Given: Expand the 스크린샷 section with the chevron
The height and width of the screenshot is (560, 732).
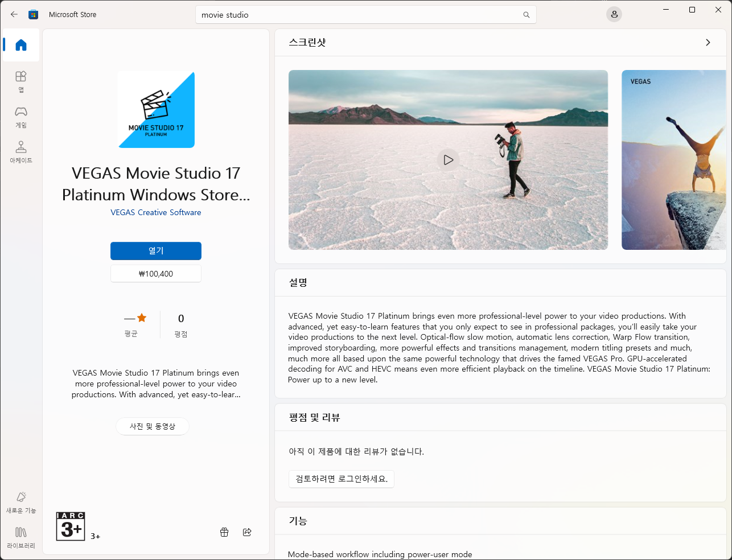Looking at the screenshot, I should (x=708, y=43).
